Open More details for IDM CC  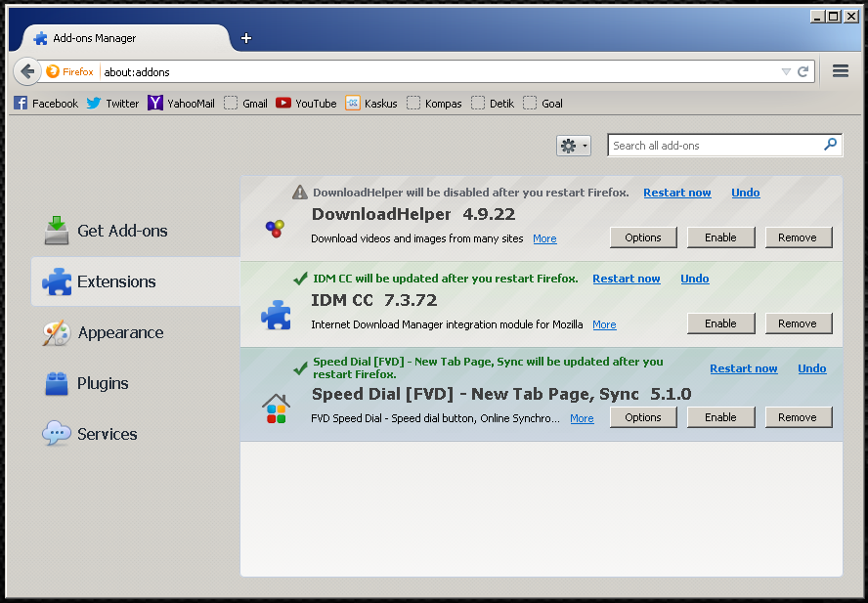pos(604,324)
